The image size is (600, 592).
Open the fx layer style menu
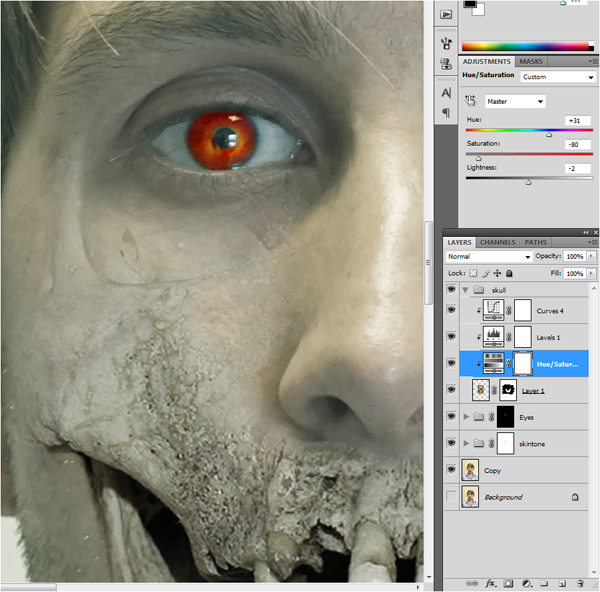coord(491,584)
